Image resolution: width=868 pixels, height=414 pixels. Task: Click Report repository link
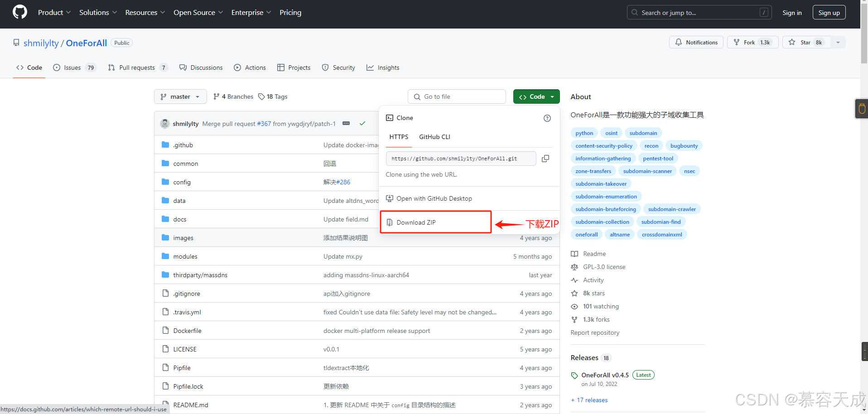595,332
